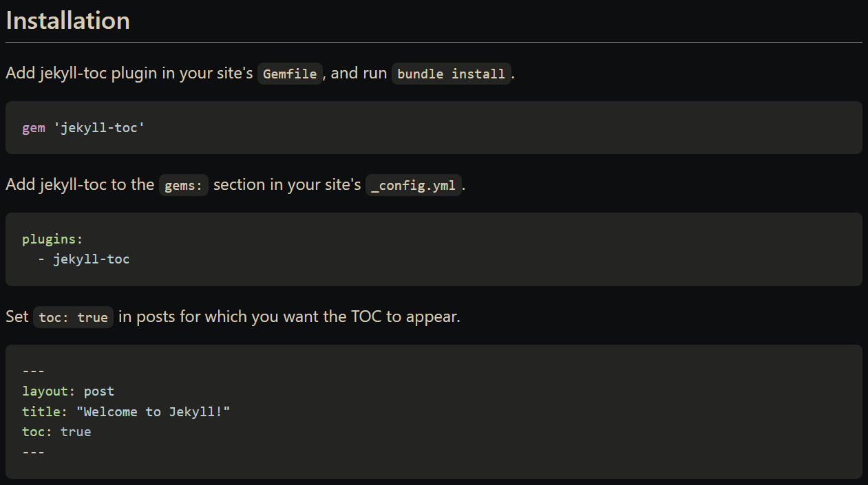Click the opening --- front matter delimiter
The width and height of the screenshot is (868, 485).
click(33, 371)
